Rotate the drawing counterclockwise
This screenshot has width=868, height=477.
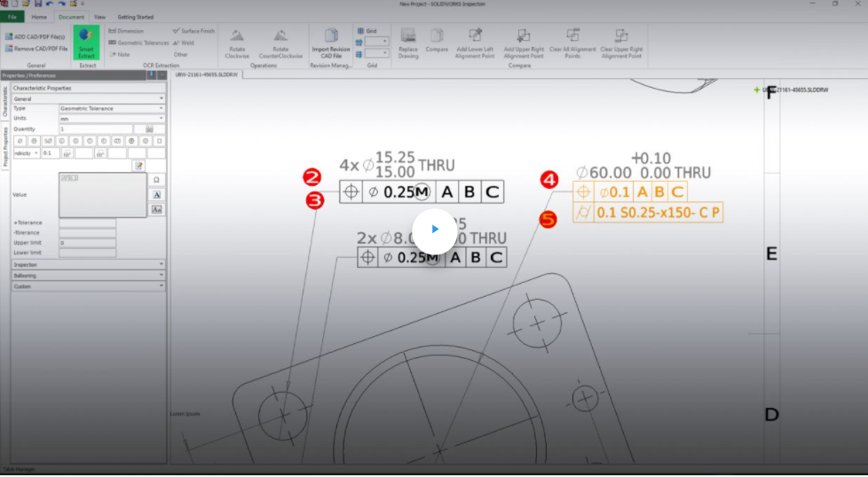pyautogui.click(x=280, y=43)
